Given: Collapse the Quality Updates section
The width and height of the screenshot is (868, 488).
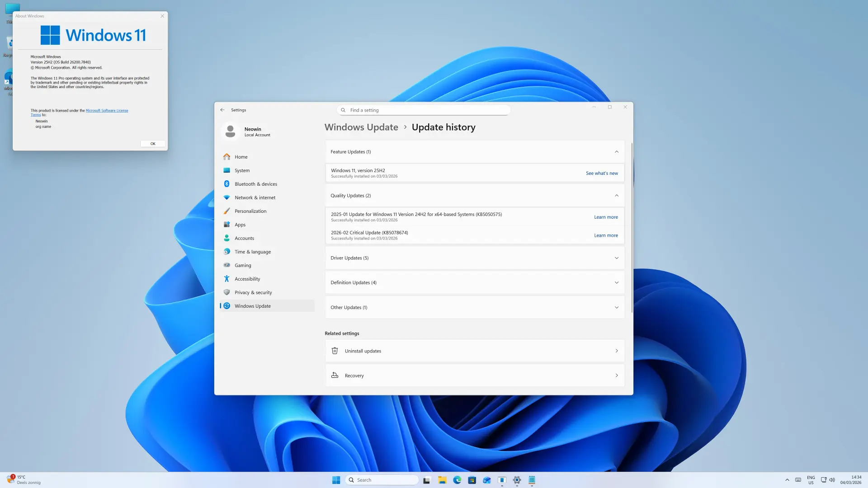Looking at the screenshot, I should click(x=616, y=196).
